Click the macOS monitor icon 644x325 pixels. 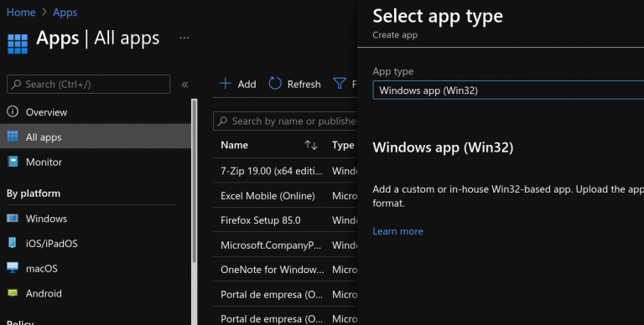(x=13, y=268)
